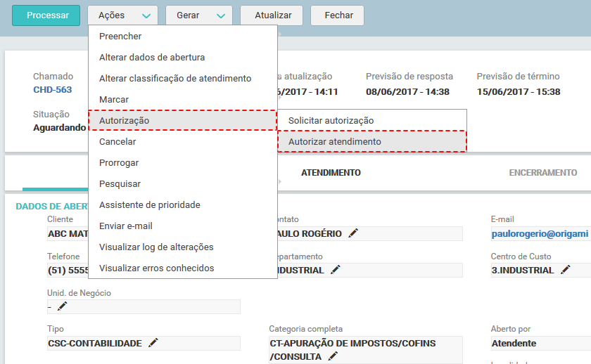Edit Categoria completa pencil icon
591x364 pixels.
click(333, 356)
